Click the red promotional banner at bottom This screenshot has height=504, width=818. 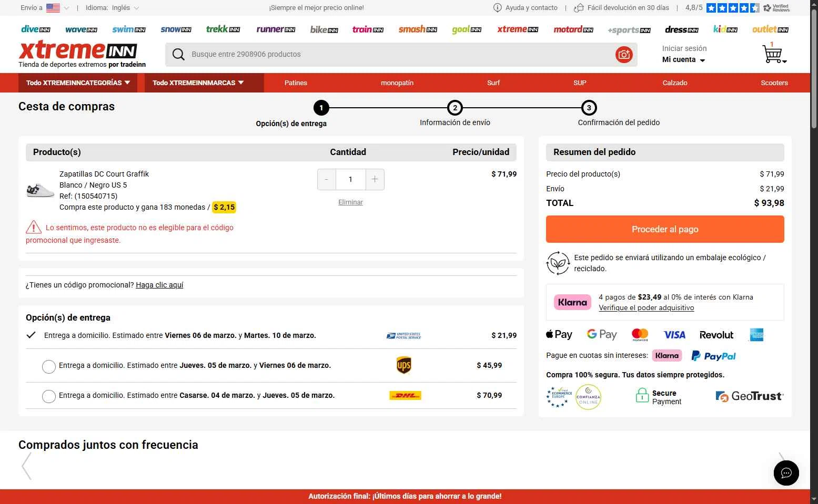(x=405, y=496)
